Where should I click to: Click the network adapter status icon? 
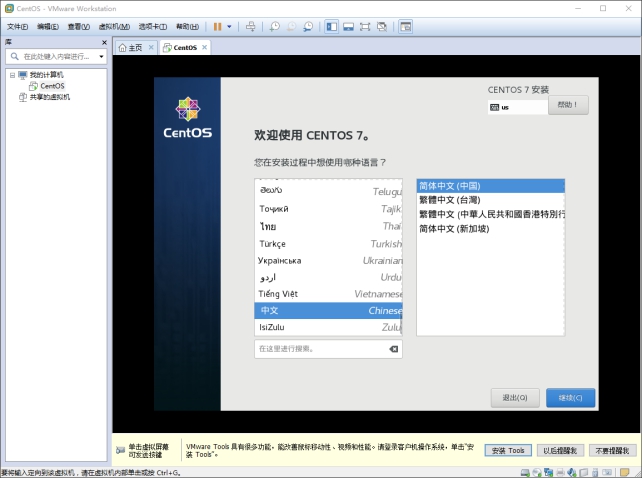[549, 473]
